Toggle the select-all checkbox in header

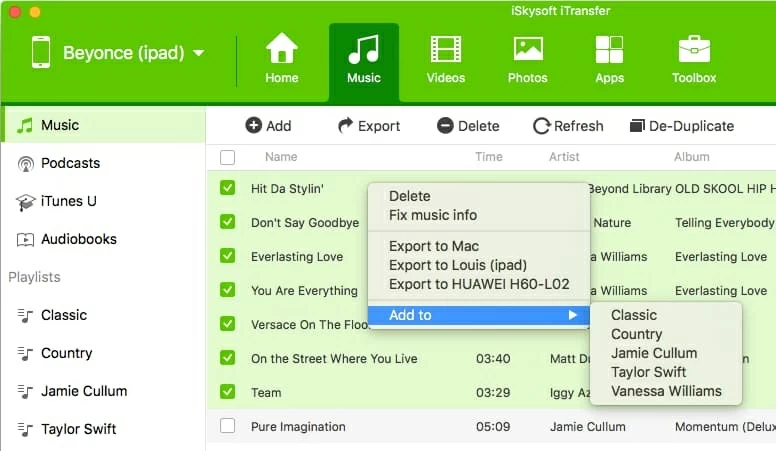tap(228, 157)
